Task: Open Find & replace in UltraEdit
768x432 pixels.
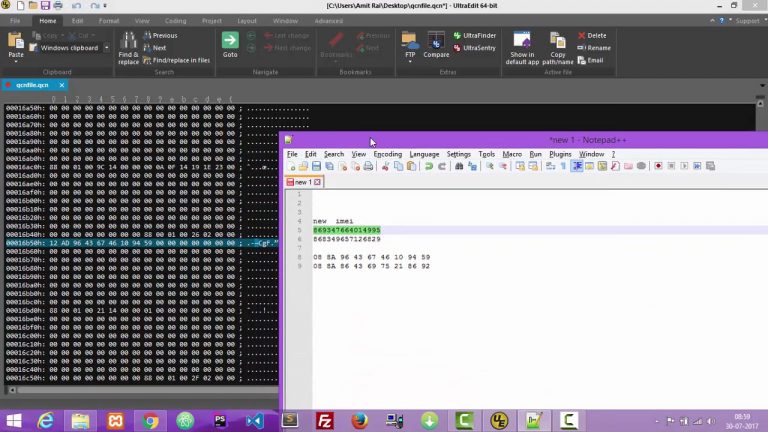Action: [128, 48]
